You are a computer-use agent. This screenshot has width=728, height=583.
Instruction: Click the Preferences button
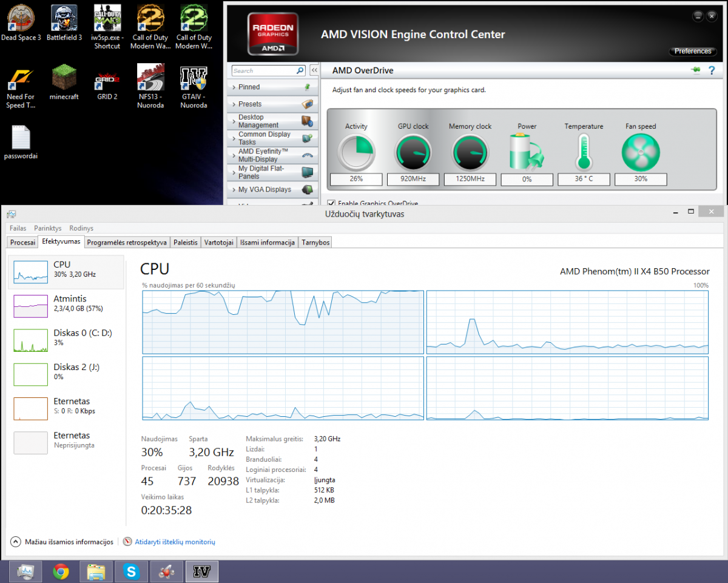tap(693, 52)
